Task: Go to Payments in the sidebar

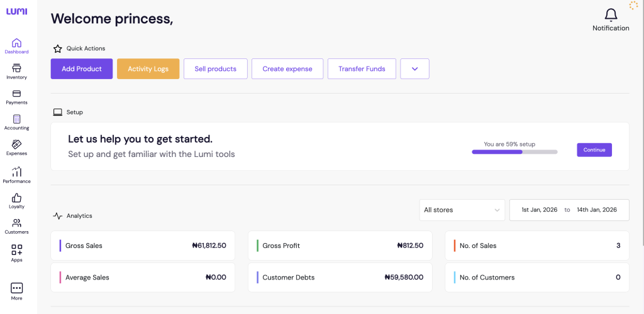Action: (16, 94)
